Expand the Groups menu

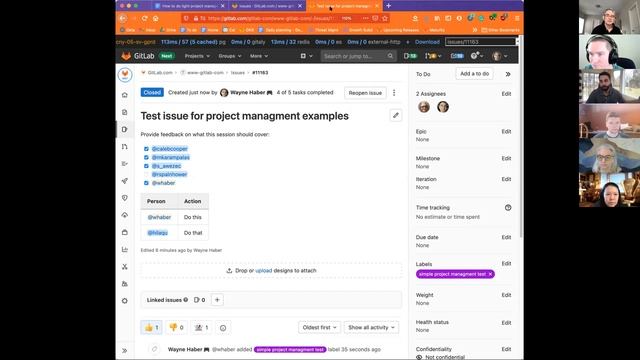[x=230, y=56]
